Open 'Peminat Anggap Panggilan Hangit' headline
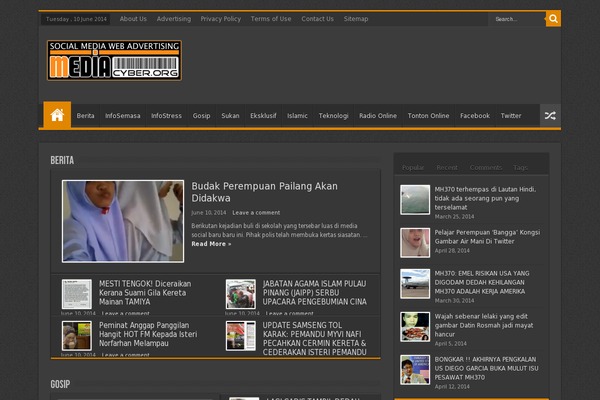Image resolution: width=600 pixels, height=400 pixels. (148, 334)
